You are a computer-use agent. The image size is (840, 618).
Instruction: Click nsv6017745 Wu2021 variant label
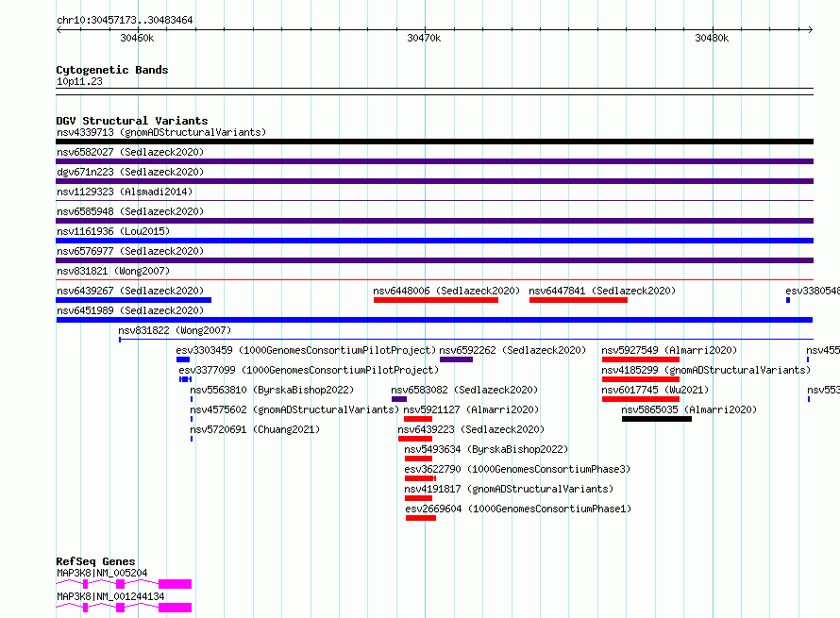click(655, 390)
